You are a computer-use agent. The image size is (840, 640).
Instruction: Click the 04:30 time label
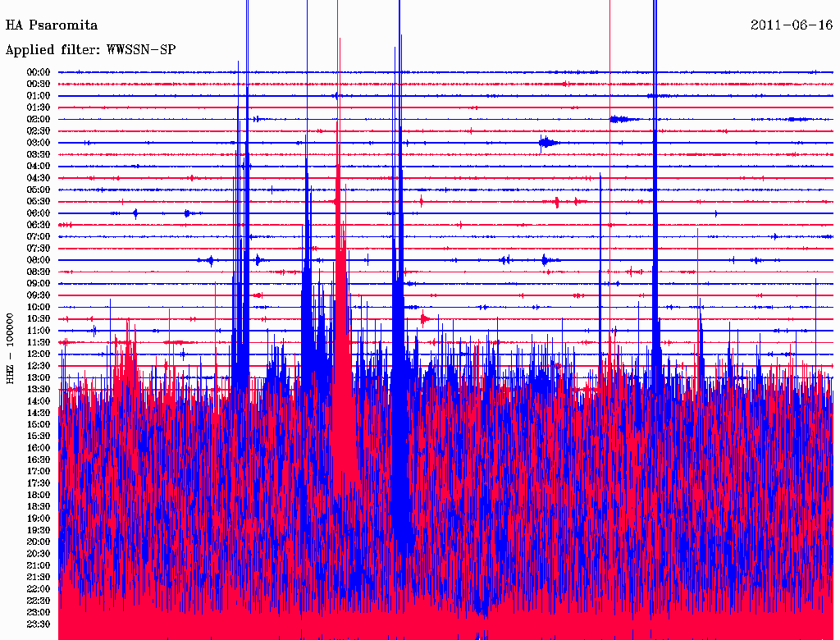tap(39, 178)
